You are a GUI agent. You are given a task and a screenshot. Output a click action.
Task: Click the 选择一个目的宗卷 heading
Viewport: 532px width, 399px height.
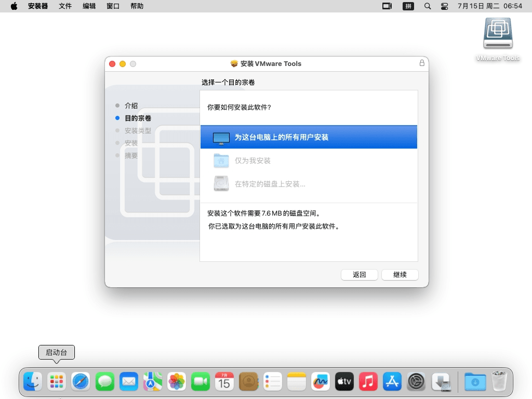click(228, 83)
